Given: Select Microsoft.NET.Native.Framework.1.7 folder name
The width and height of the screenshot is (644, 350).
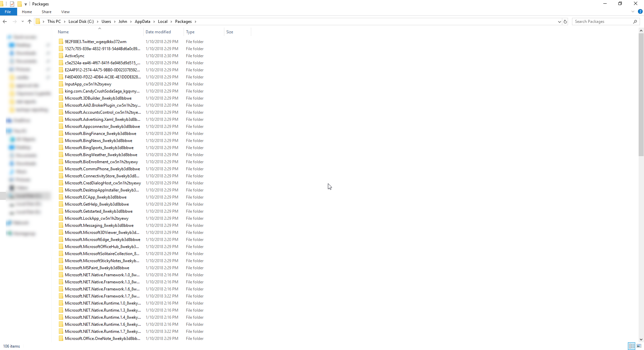Looking at the screenshot, I should [x=102, y=296].
